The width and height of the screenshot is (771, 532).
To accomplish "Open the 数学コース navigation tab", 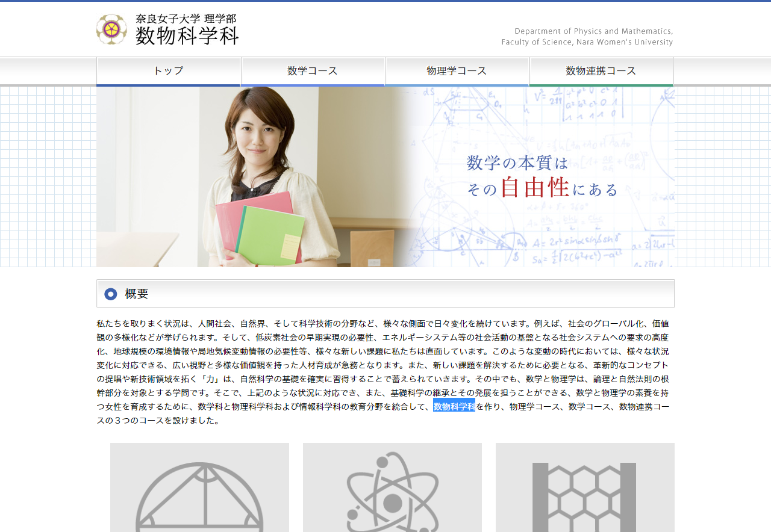I will coord(313,71).
